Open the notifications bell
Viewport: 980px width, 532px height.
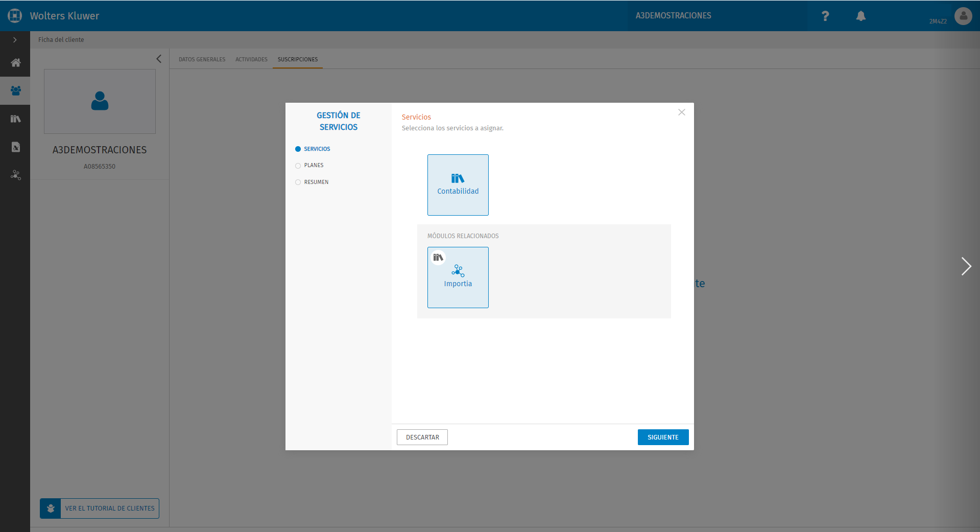coord(861,16)
